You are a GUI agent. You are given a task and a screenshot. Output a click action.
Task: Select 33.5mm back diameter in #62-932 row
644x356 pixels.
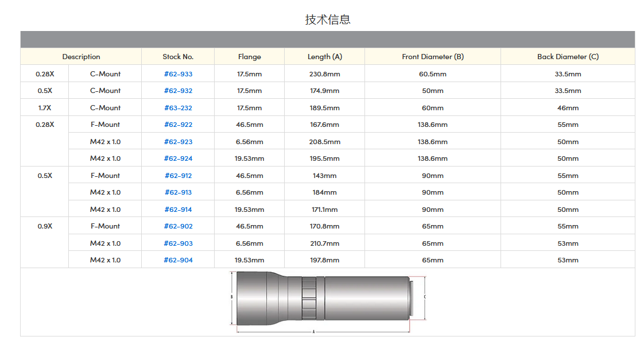pyautogui.click(x=568, y=91)
